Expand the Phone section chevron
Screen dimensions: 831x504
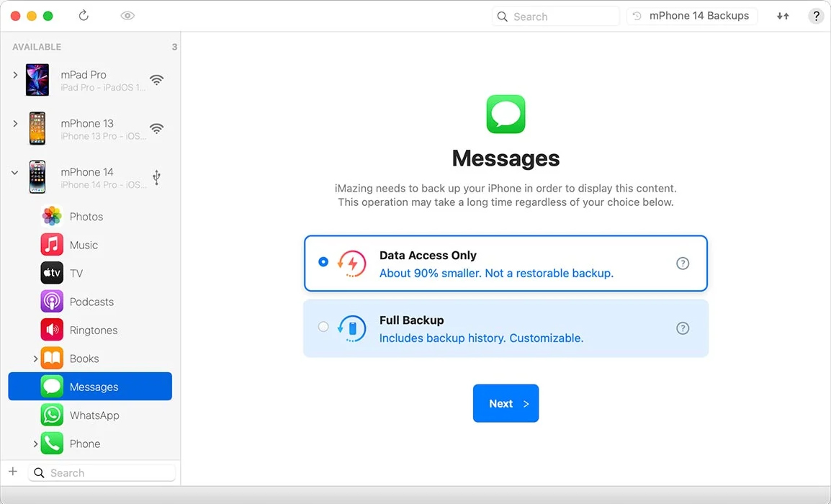pyautogui.click(x=35, y=444)
